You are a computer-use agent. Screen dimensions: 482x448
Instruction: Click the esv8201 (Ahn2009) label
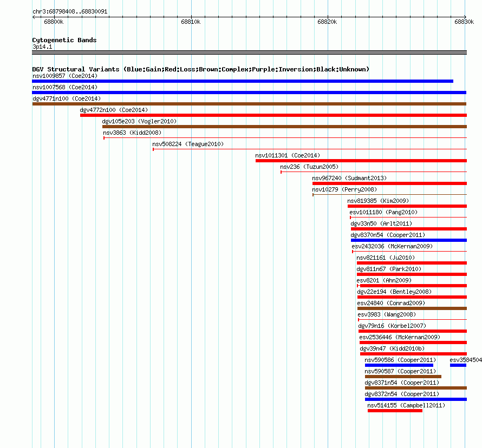pos(384,280)
